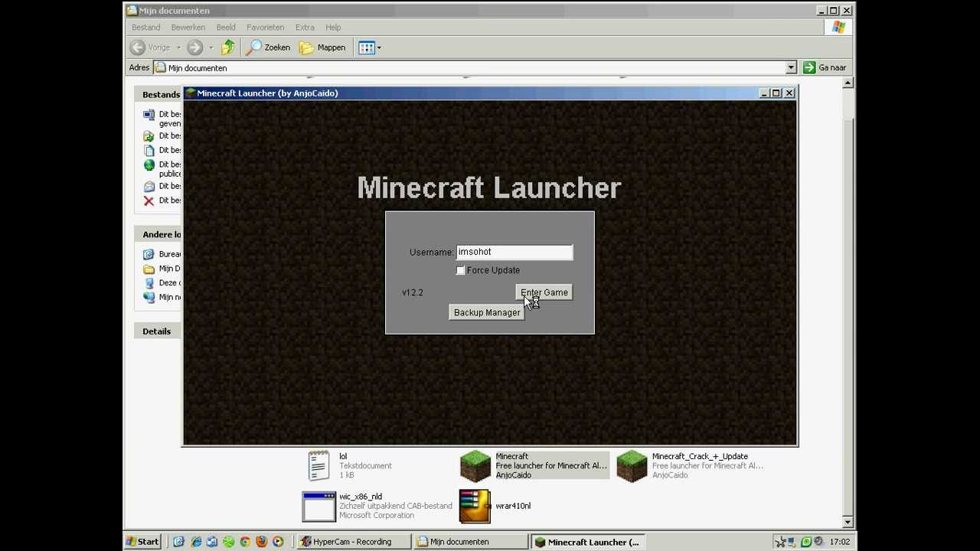Image resolution: width=980 pixels, height=551 pixels.
Task: Open the view mode icon menu
Action: point(370,47)
